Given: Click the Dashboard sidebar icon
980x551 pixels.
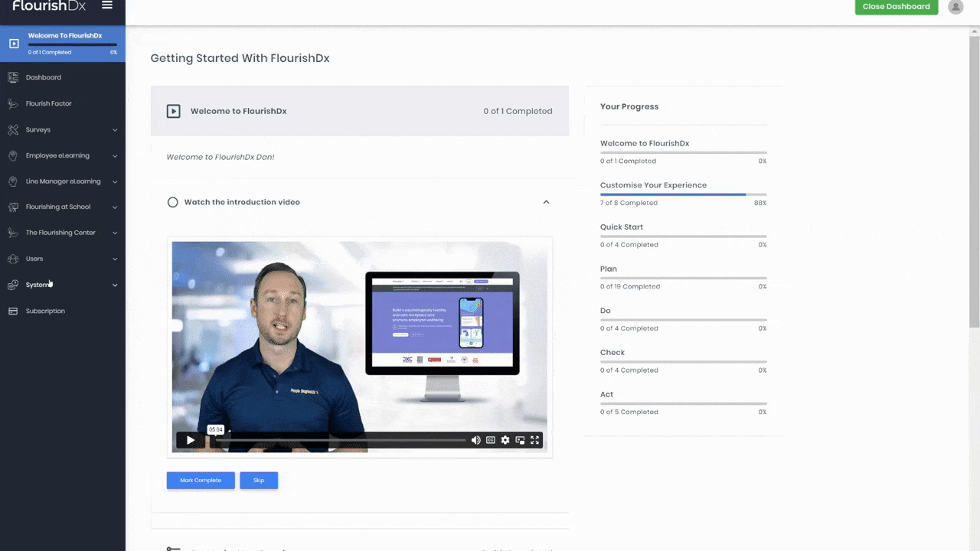Looking at the screenshot, I should (13, 77).
